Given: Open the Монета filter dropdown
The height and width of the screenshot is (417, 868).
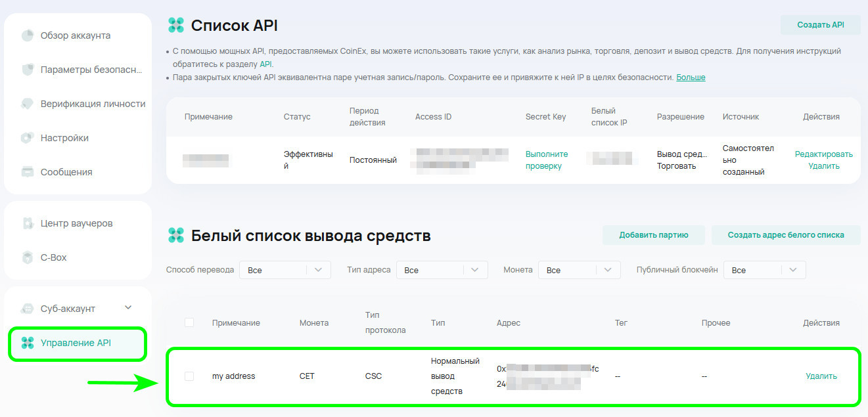Looking at the screenshot, I should (579, 270).
